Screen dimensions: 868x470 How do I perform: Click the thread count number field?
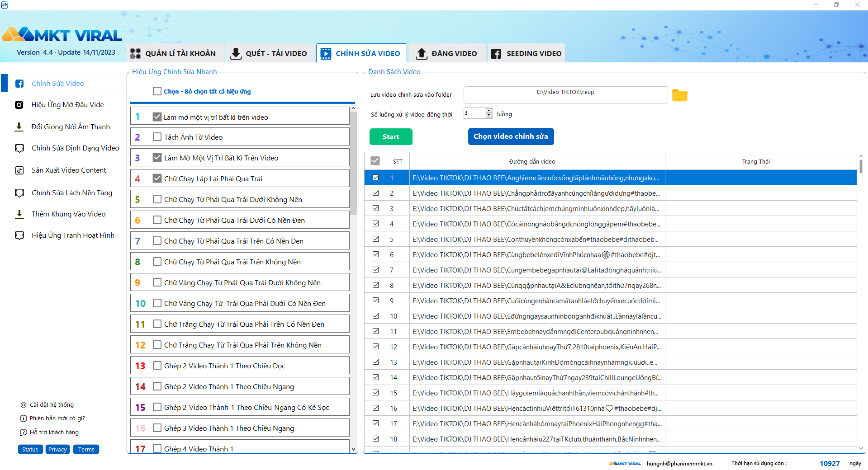[474, 113]
